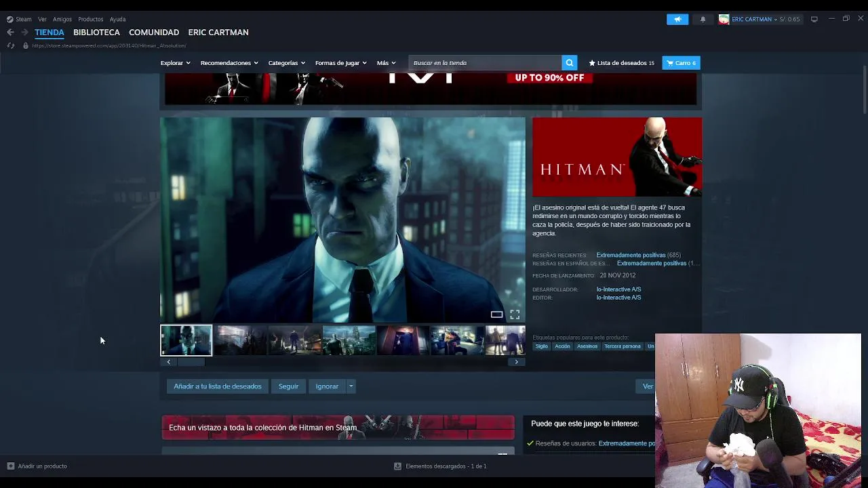Open screenshot in fullscreen view
The height and width of the screenshot is (488, 868).
(x=515, y=314)
